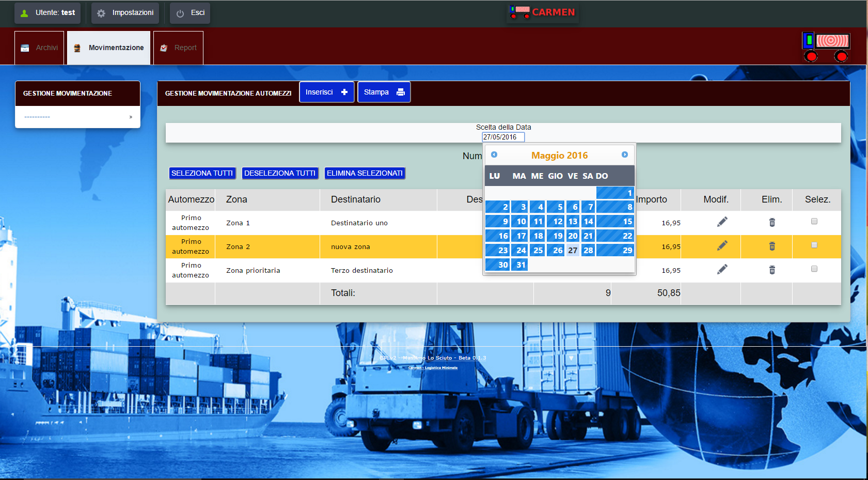Edit the Zona prioritaria row with pencil icon
Image resolution: width=868 pixels, height=480 pixels.
[722, 269]
